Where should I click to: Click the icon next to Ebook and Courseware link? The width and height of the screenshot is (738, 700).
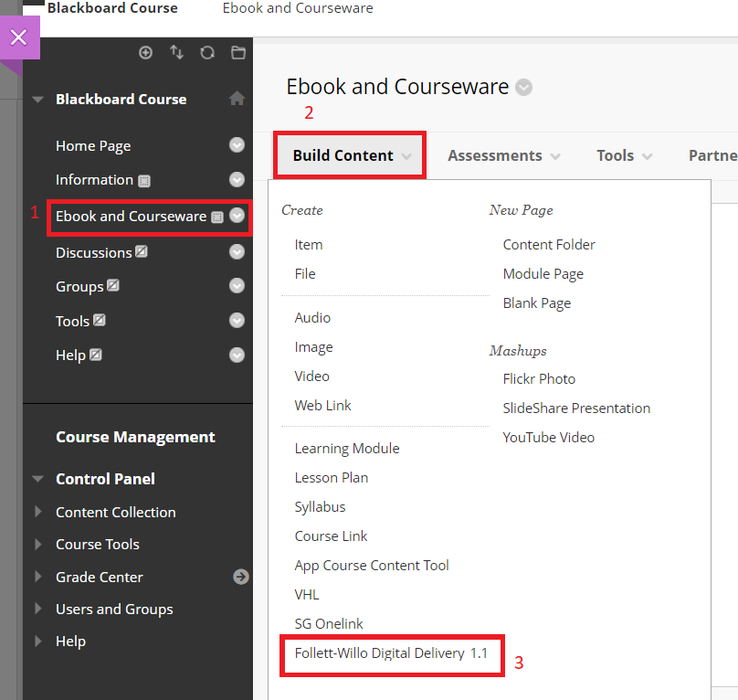pyautogui.click(x=217, y=217)
